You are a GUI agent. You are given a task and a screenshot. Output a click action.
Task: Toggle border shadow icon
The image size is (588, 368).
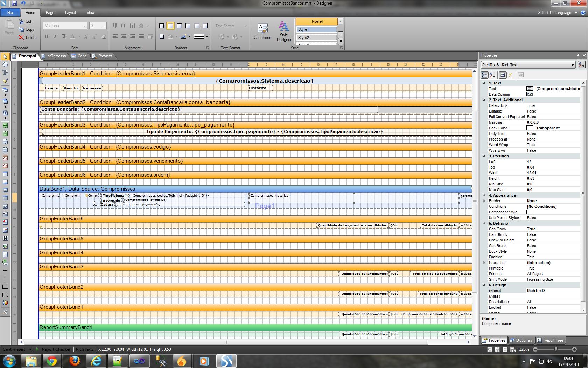point(162,36)
